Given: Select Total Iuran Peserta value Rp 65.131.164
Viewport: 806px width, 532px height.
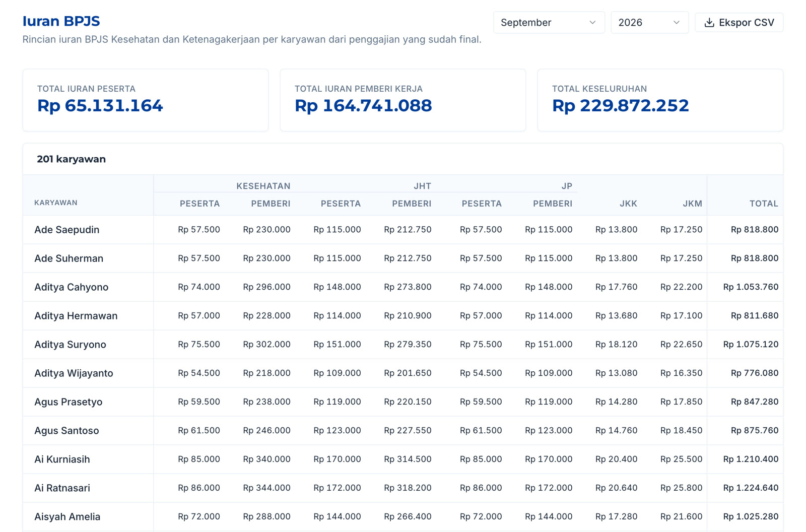Looking at the screenshot, I should click(100, 106).
